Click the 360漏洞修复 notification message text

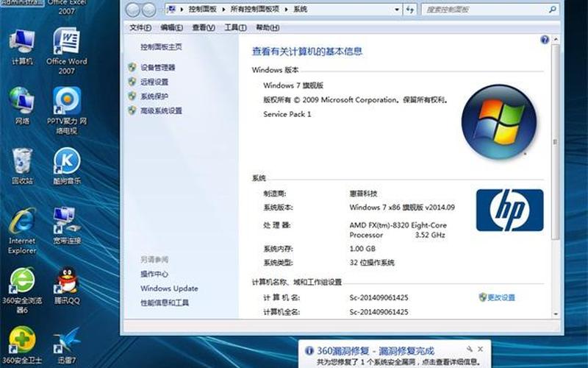pos(398,362)
